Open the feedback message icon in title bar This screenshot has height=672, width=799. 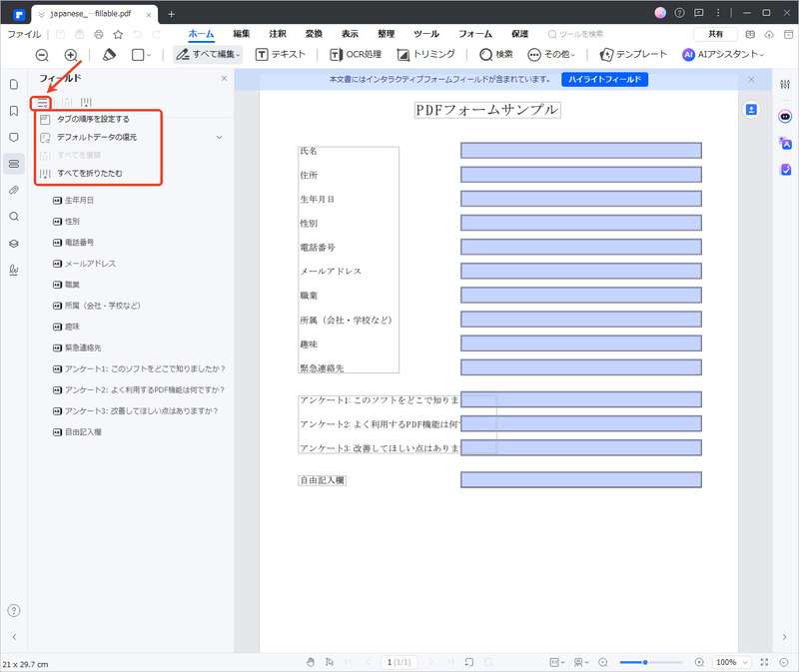point(698,13)
